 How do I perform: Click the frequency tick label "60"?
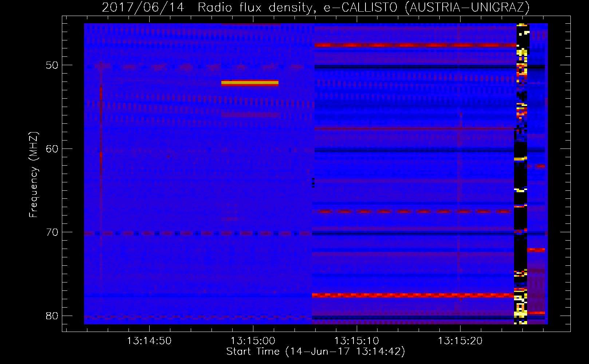click(x=52, y=149)
